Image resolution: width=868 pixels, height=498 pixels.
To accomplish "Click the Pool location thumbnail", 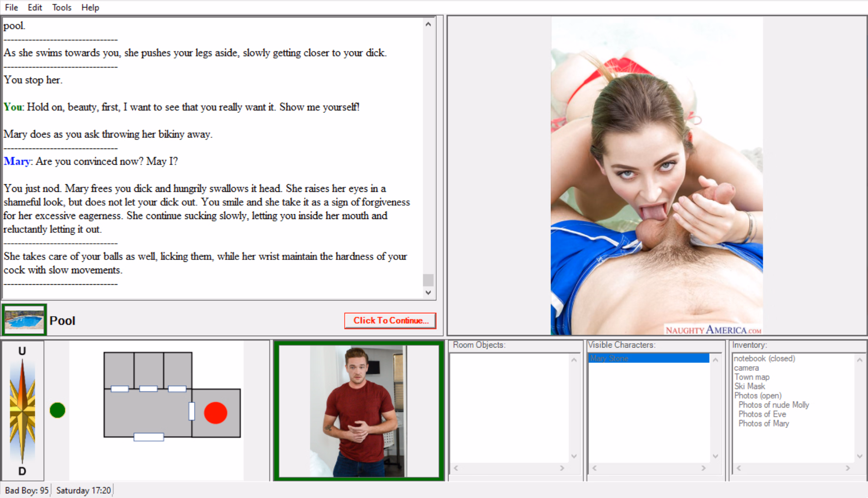I will [x=24, y=320].
